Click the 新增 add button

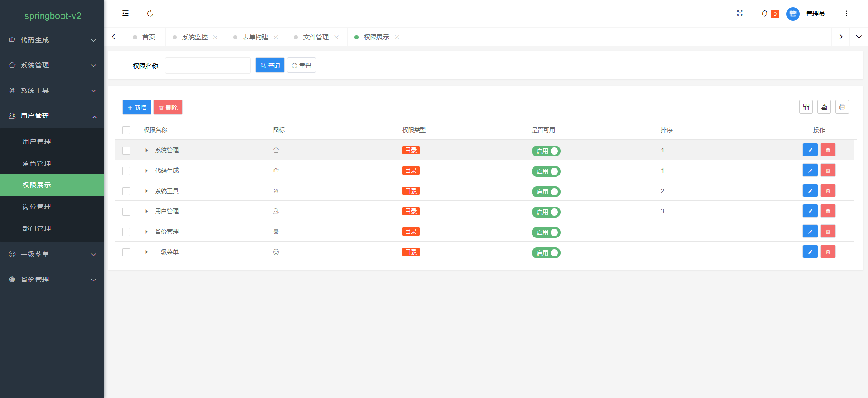[x=137, y=107]
